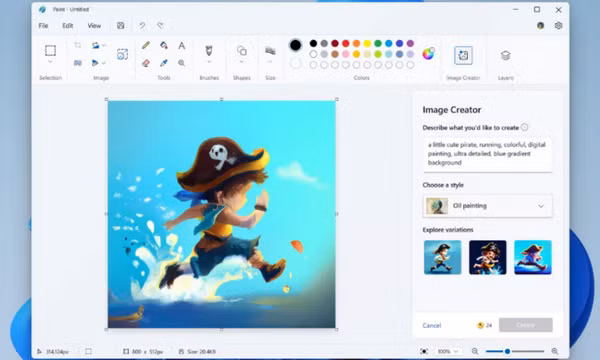
Task: Expand the Shapes dropdown chevron
Action: (241, 62)
